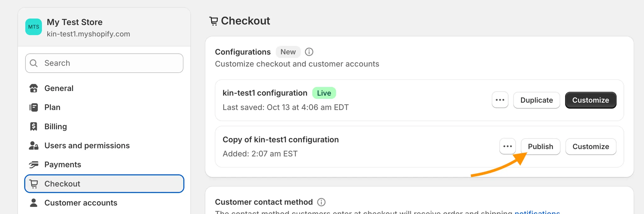644x214 pixels.
Task: Click the MTS store avatar
Action: click(x=34, y=27)
